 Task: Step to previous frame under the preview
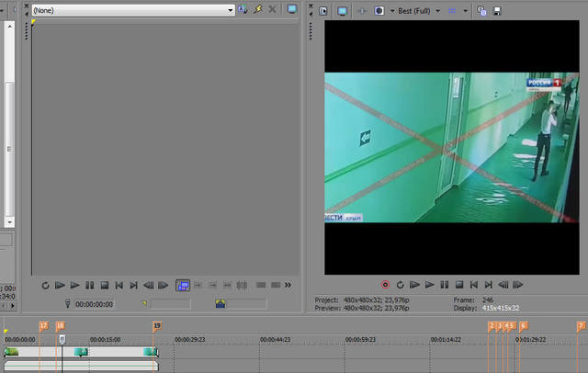click(x=503, y=285)
